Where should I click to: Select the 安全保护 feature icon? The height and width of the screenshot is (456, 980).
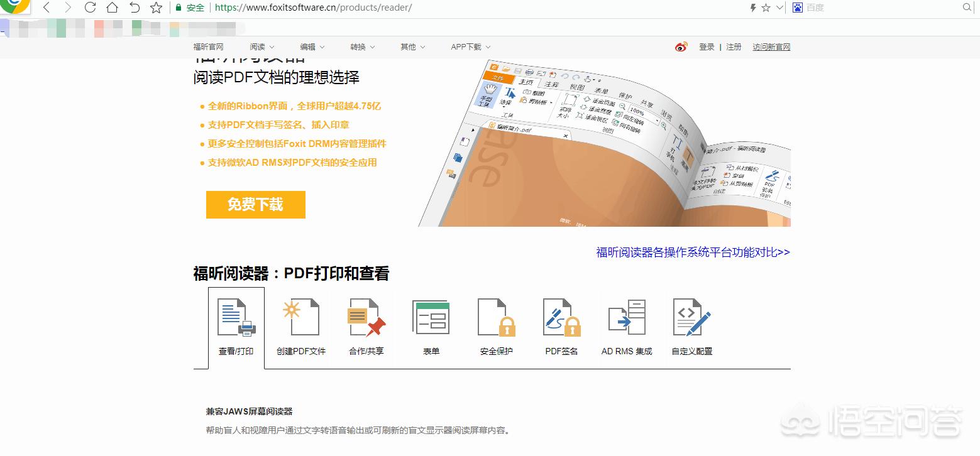point(497,317)
